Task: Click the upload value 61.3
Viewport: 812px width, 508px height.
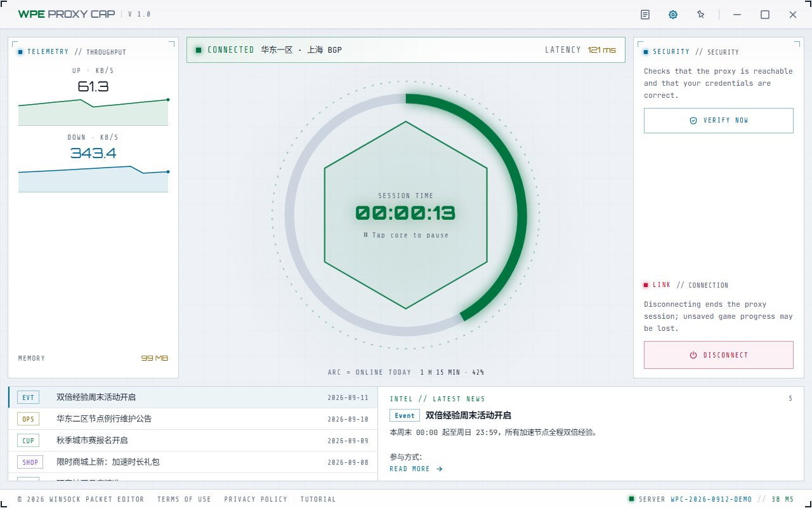Action: pyautogui.click(x=93, y=87)
